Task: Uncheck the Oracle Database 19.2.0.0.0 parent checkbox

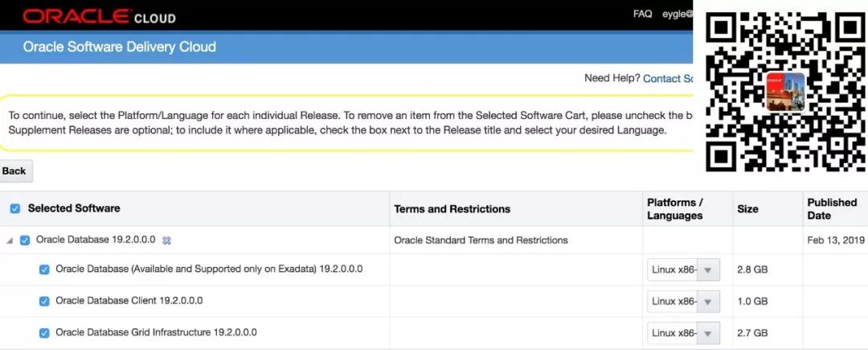Action: (x=25, y=240)
